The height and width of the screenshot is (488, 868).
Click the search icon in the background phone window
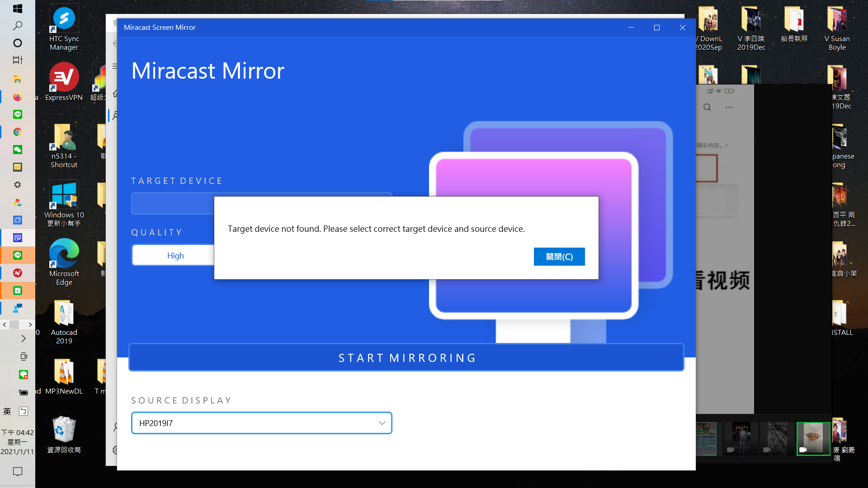point(707,107)
